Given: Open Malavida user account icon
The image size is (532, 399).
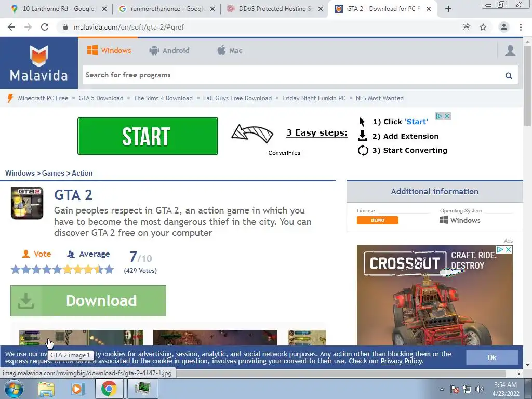Looking at the screenshot, I should point(510,50).
